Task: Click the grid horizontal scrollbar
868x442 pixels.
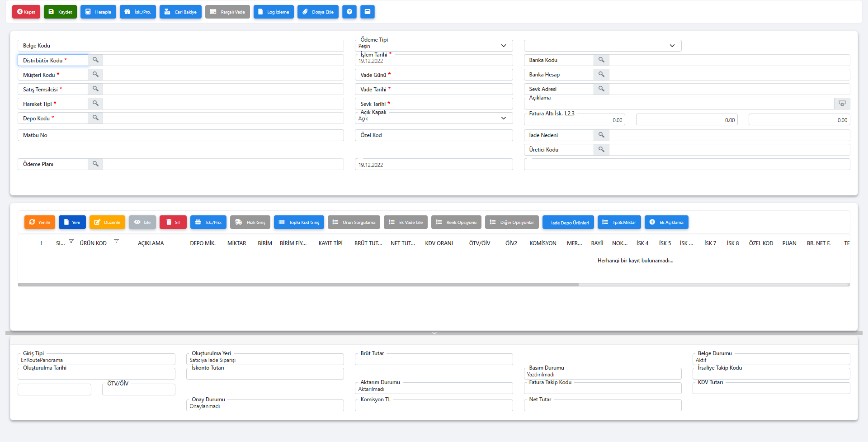Action: (x=298, y=285)
